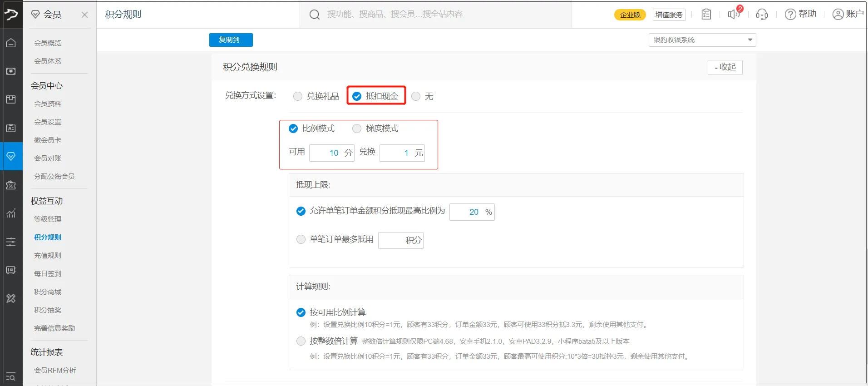Select 按整数倍计算 calculation rule
Viewport: 868px width, 386px height.
click(301, 341)
